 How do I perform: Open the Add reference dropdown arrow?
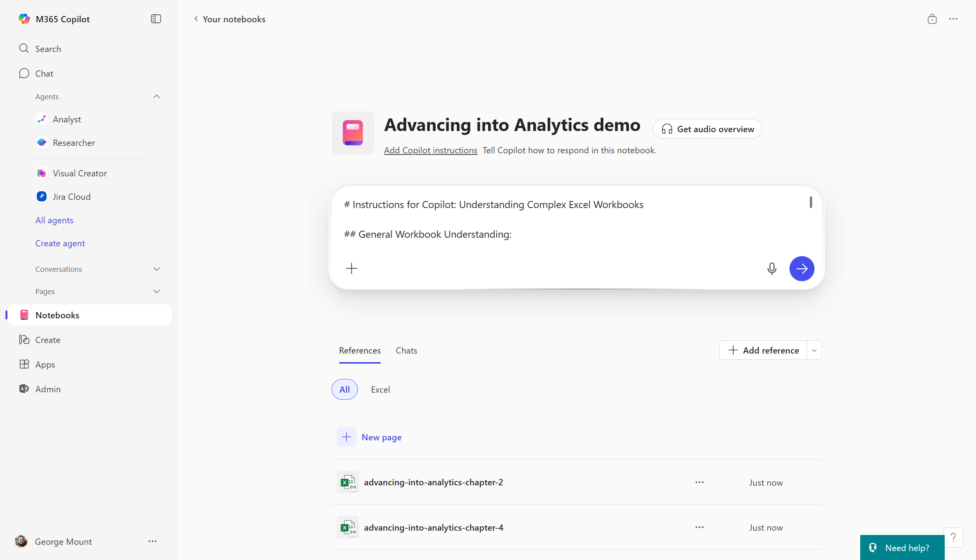[x=814, y=350]
